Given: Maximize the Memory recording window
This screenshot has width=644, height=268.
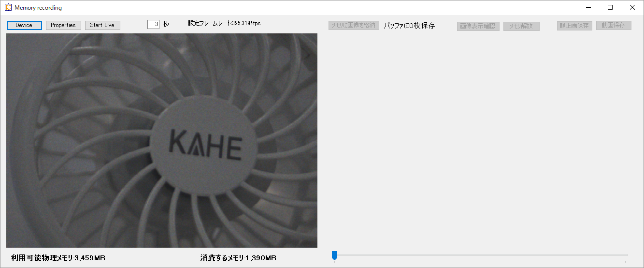Looking at the screenshot, I should click(610, 7).
